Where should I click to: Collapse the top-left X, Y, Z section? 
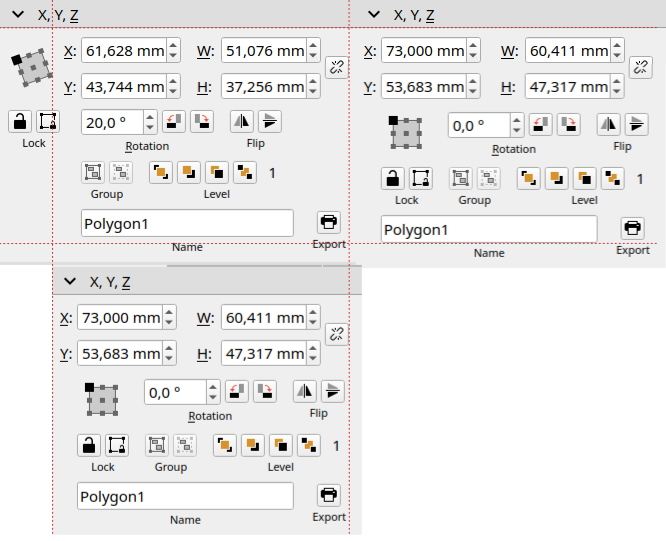click(17, 15)
